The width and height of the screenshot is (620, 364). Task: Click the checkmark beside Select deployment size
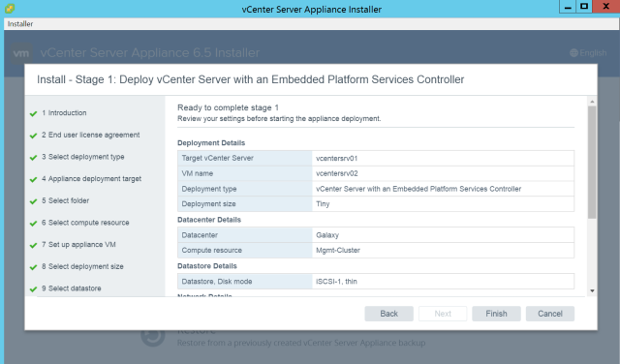click(x=33, y=267)
